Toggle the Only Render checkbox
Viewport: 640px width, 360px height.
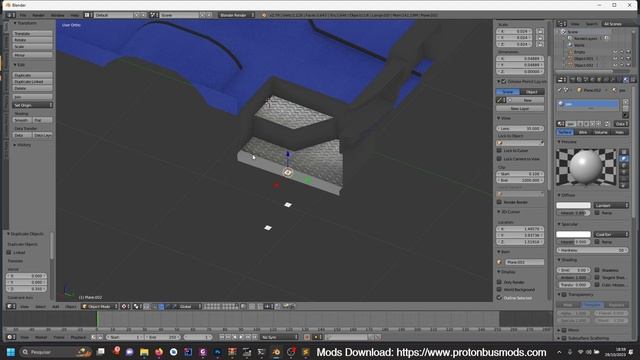coord(499,282)
